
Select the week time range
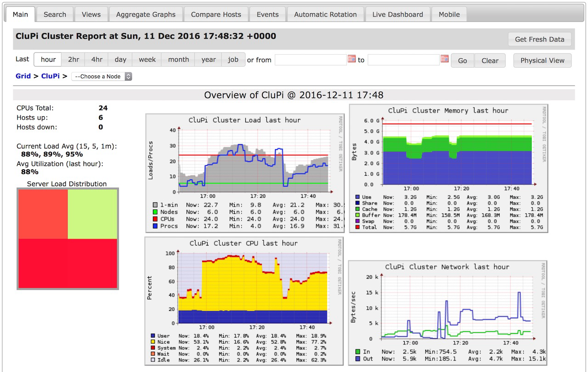[x=147, y=59]
